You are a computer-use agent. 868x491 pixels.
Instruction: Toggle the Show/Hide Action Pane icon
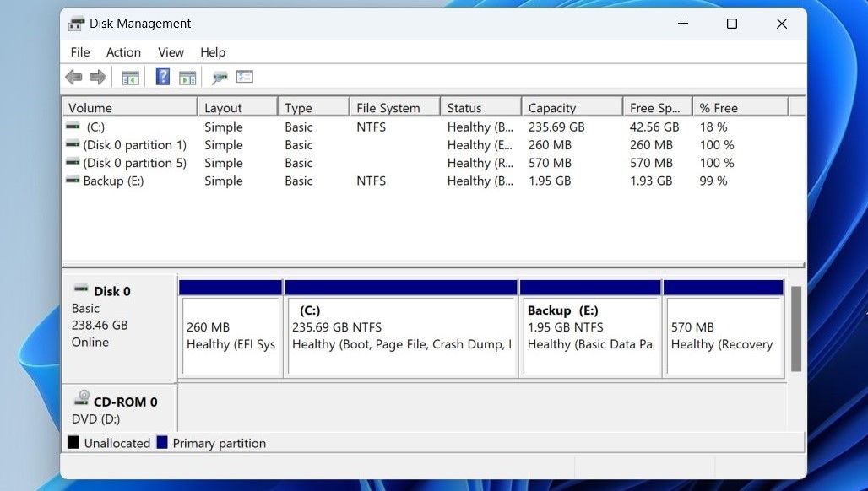[187, 77]
